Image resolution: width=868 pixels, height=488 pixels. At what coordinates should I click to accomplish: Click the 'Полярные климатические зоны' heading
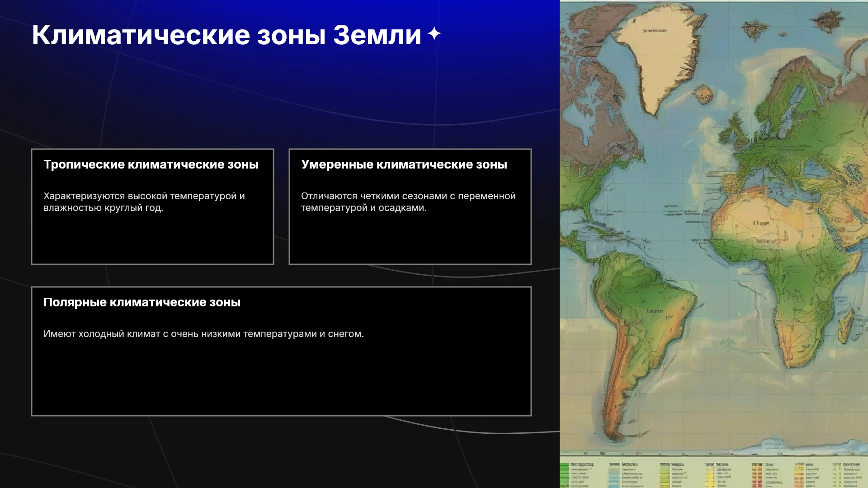(x=142, y=302)
